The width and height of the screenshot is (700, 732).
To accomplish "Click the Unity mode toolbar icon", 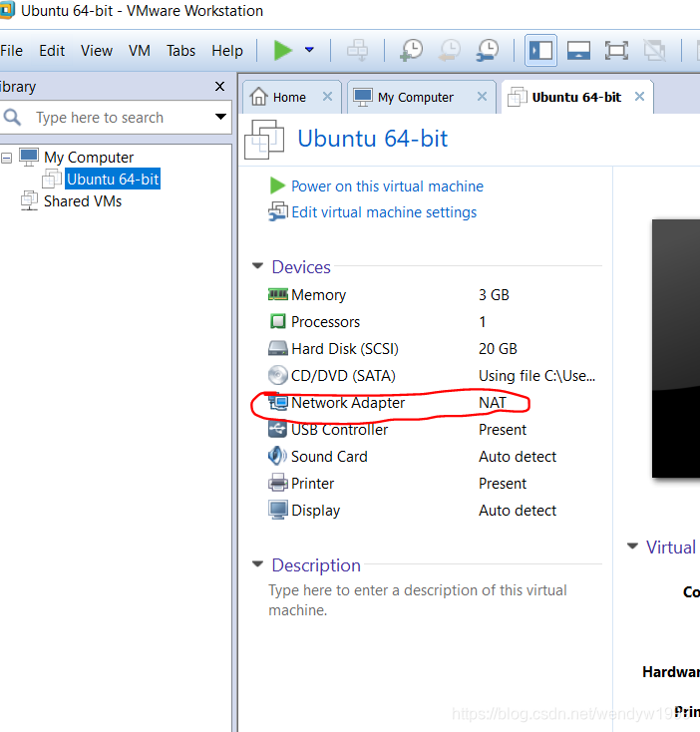I will [654, 50].
